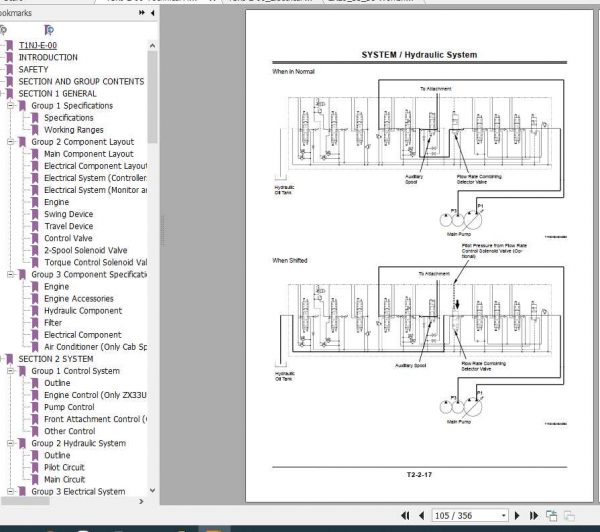This screenshot has width=600, height=532.
Task: Click bookmark icon next to Engine under Component Specifications
Action: (x=35, y=286)
